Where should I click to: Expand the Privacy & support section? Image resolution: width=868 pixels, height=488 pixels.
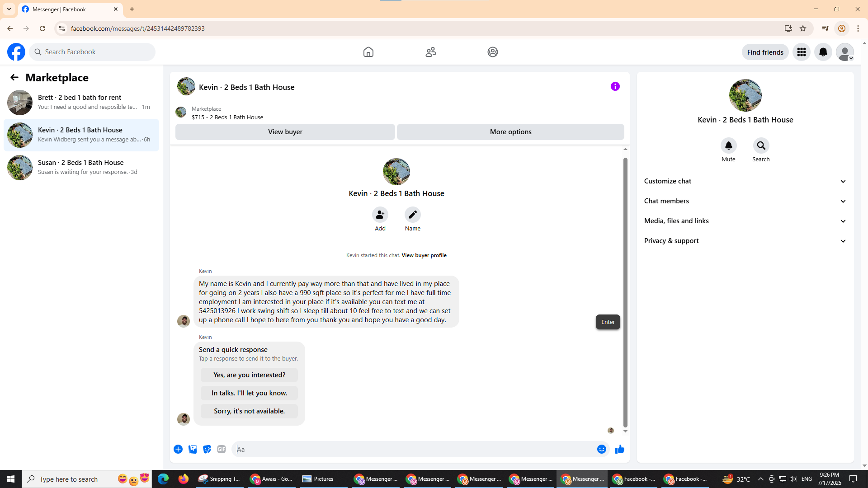click(745, 241)
